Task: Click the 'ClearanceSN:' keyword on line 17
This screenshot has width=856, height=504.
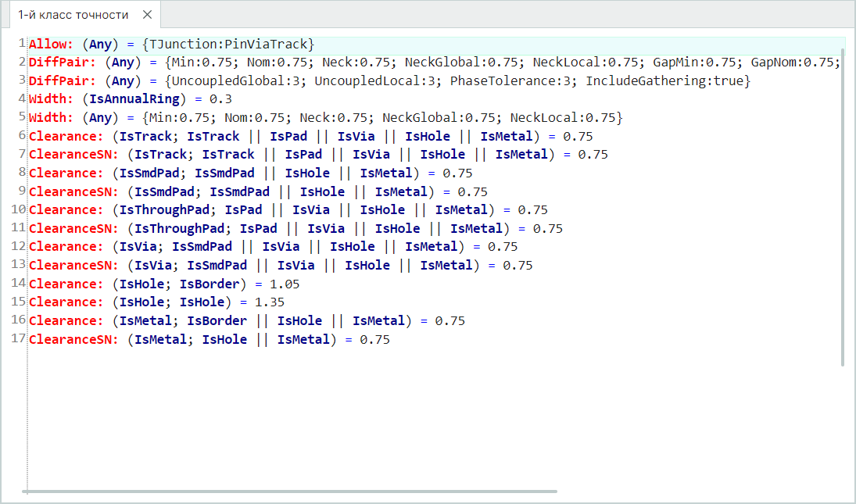Action: pos(73,340)
